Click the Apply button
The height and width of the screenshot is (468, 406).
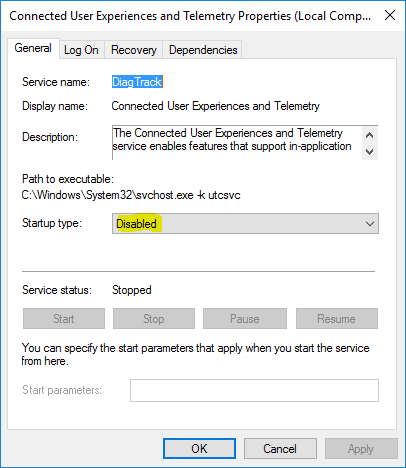(x=361, y=449)
